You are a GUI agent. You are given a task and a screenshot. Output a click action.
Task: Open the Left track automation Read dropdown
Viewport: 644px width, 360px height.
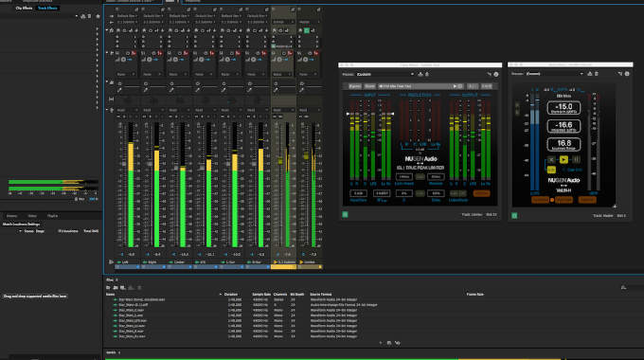point(126,110)
